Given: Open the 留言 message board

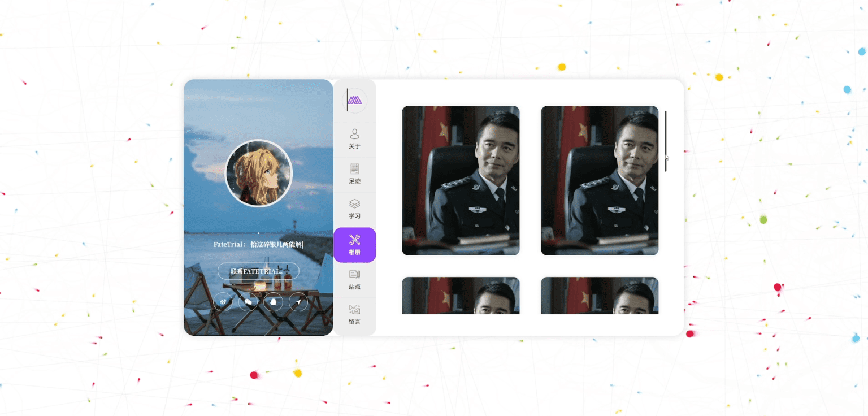Looking at the screenshot, I should click(x=354, y=315).
